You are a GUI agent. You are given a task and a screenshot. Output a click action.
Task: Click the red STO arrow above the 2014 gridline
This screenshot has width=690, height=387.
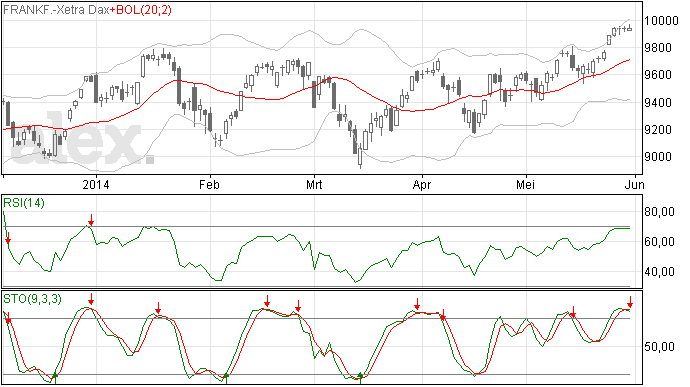coord(91,299)
